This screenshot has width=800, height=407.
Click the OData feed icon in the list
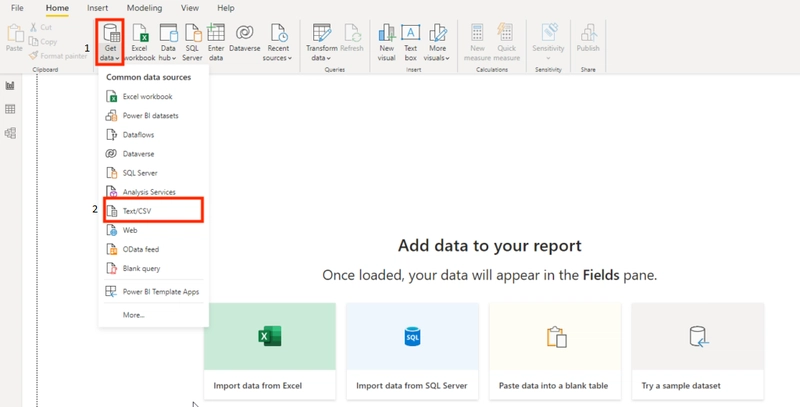pyautogui.click(x=111, y=249)
